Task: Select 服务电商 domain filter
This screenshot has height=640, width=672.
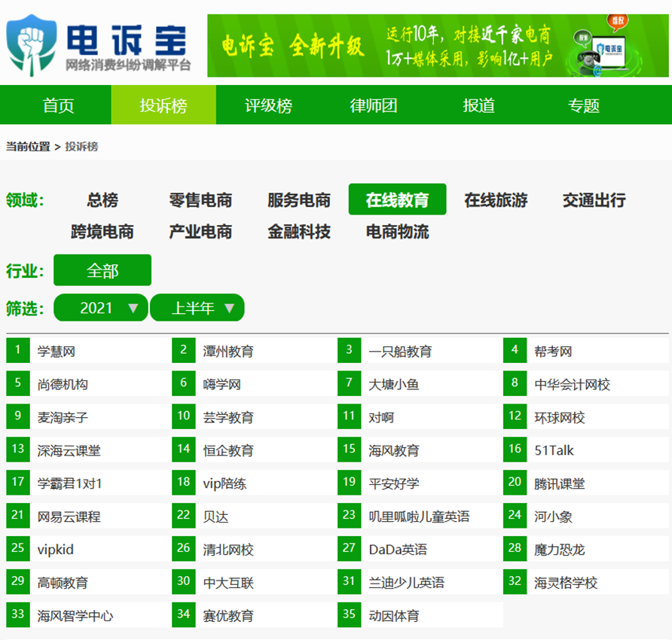Action: (x=299, y=200)
